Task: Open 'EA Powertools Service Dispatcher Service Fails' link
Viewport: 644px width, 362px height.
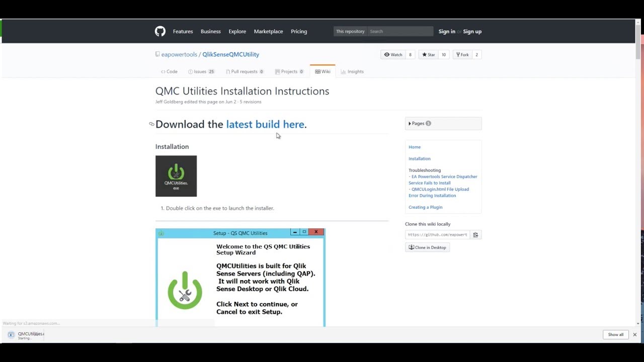Action: pyautogui.click(x=443, y=179)
